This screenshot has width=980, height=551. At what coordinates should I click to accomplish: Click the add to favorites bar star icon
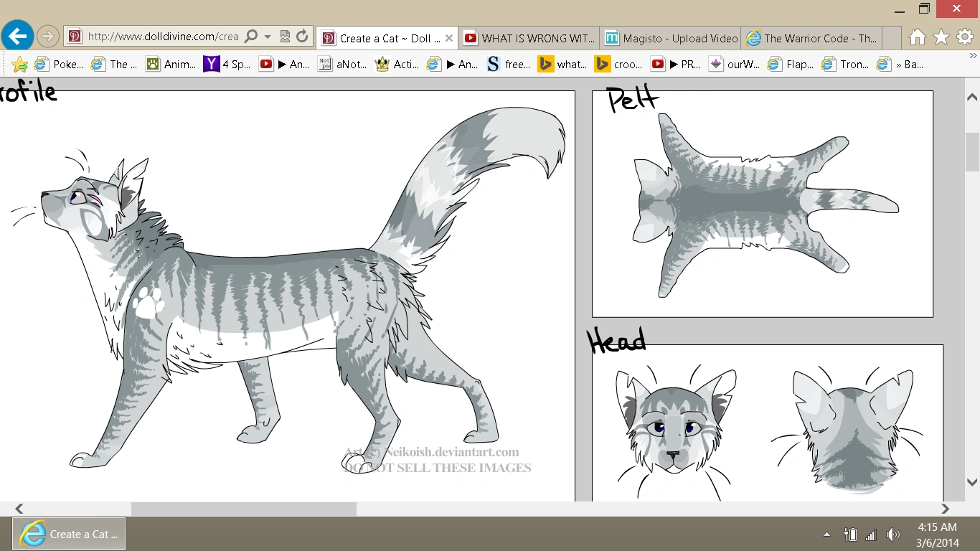19,65
